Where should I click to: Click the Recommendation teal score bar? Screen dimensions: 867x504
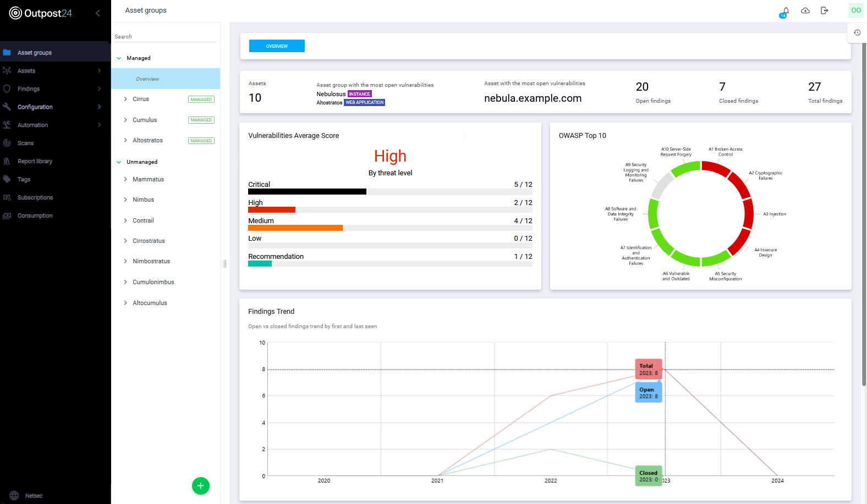click(260, 264)
